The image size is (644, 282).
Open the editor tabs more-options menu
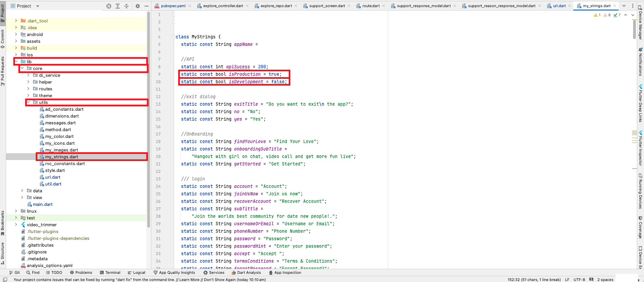coord(633,6)
